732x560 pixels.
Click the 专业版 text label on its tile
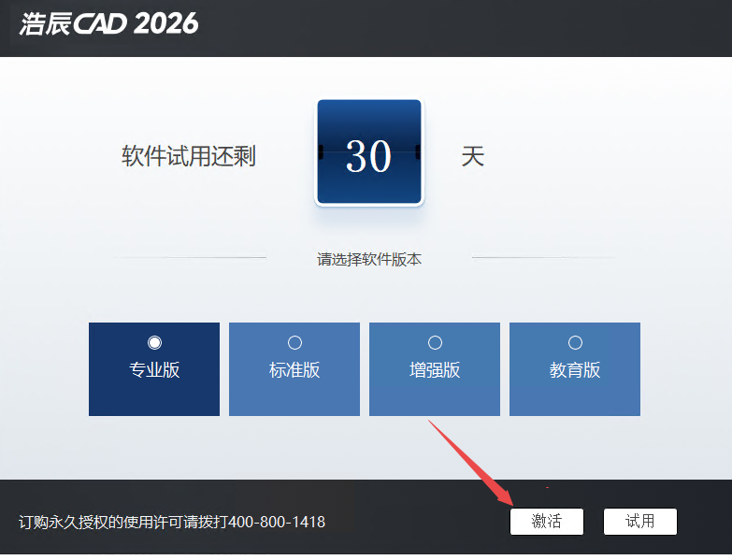coord(154,370)
